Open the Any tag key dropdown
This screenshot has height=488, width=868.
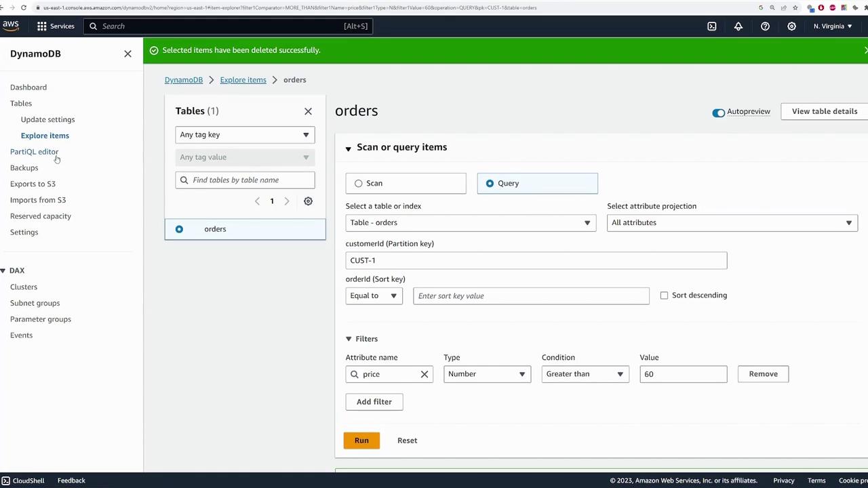click(x=245, y=135)
